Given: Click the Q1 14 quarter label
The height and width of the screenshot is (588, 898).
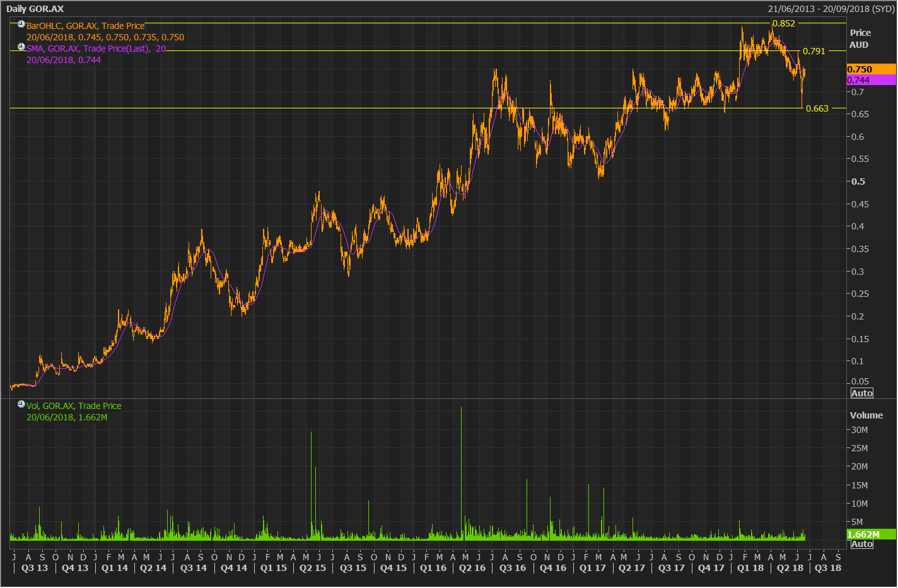Looking at the screenshot, I should [115, 568].
